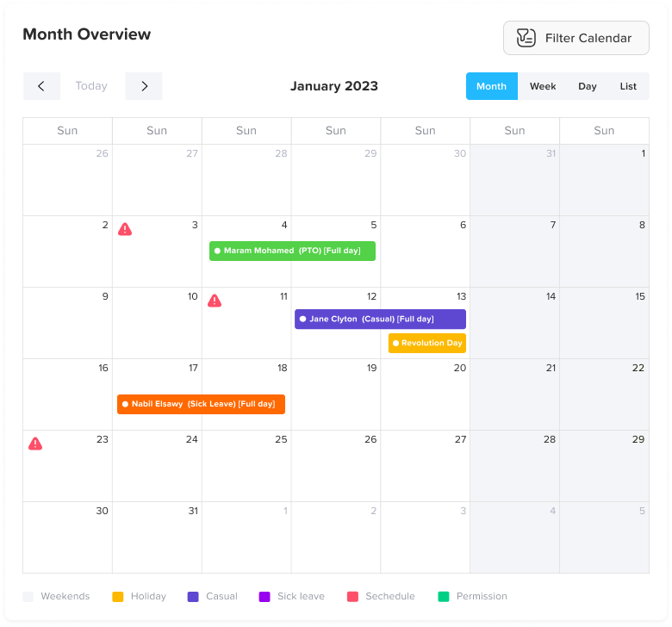
Task: Switch to List view tab
Action: [628, 86]
